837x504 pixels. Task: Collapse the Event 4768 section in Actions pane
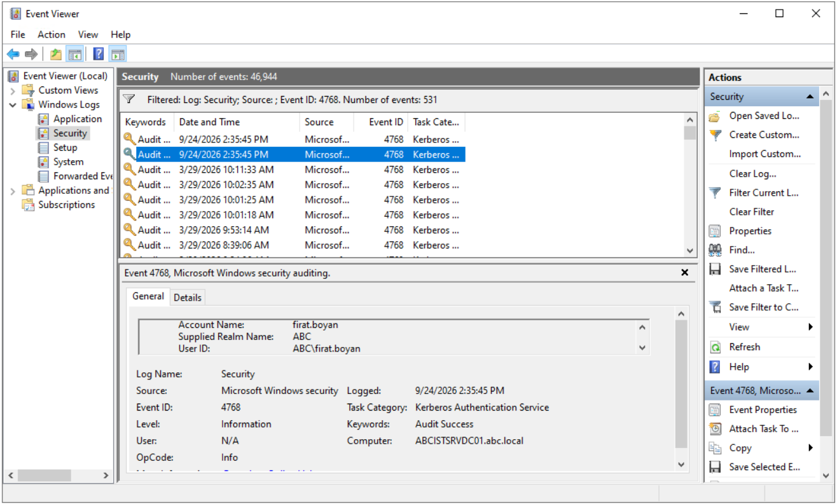(x=810, y=390)
